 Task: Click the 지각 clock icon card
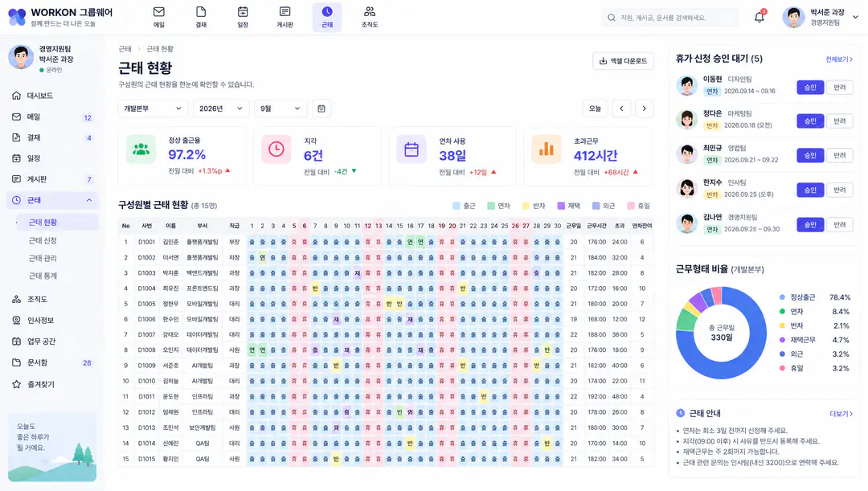coord(317,156)
